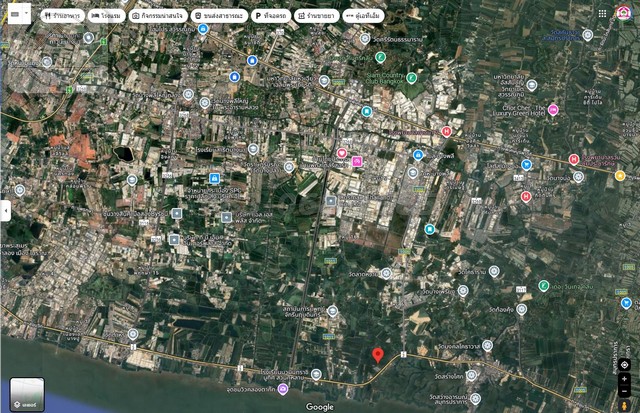This screenshot has width=640, height=413.
Task: Select the วัดลาดหวาย temple pin
Action: (386, 273)
